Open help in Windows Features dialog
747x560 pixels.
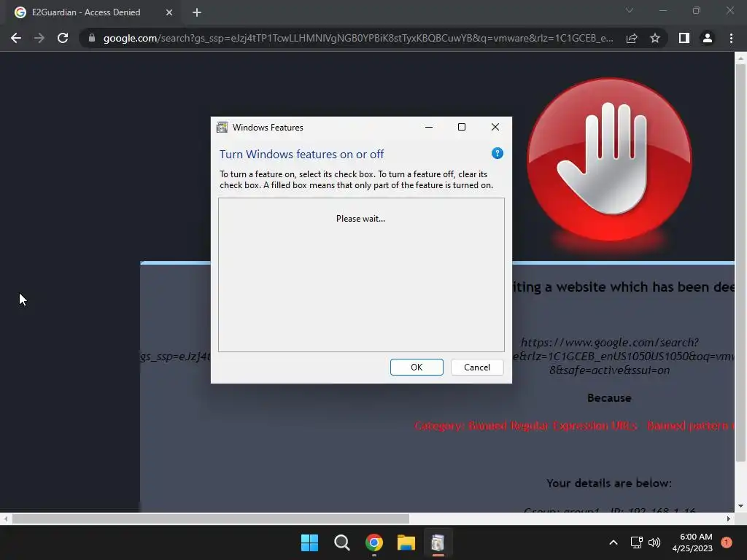pos(498,153)
